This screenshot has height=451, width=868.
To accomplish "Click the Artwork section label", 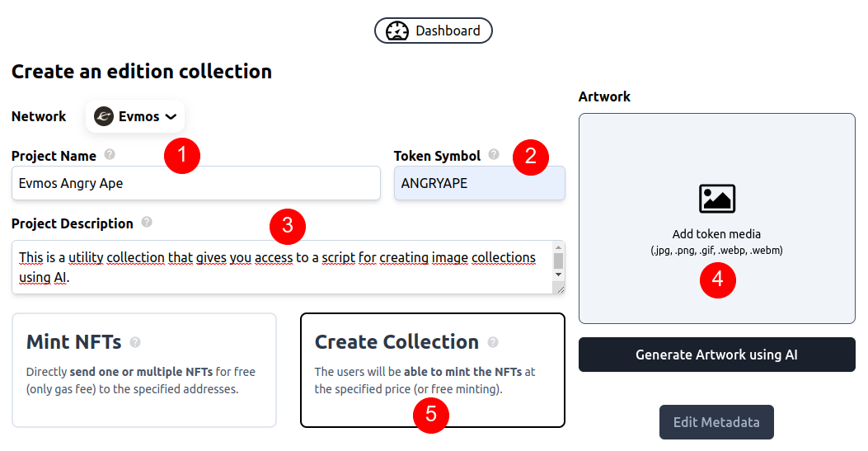I will tap(604, 96).
